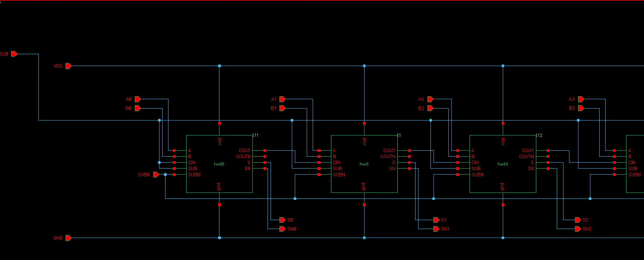This screenshot has width=644, height=260.
Task: Click the SUBN input pin symbol
Action: 156,175
